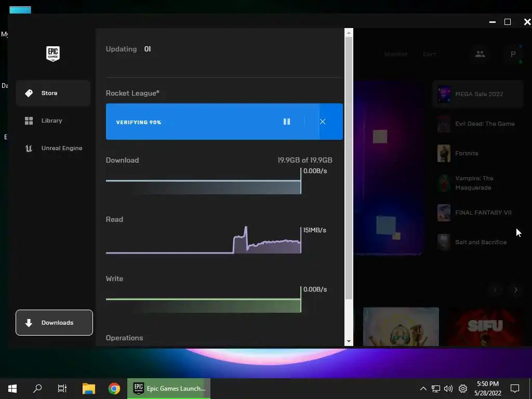532x399 pixels.
Task: Select FINAL FANTASY VII entry
Action: pyautogui.click(x=478, y=212)
